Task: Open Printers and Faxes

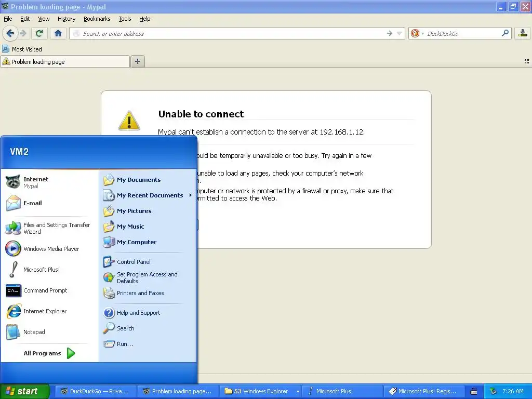Action: tap(148, 293)
